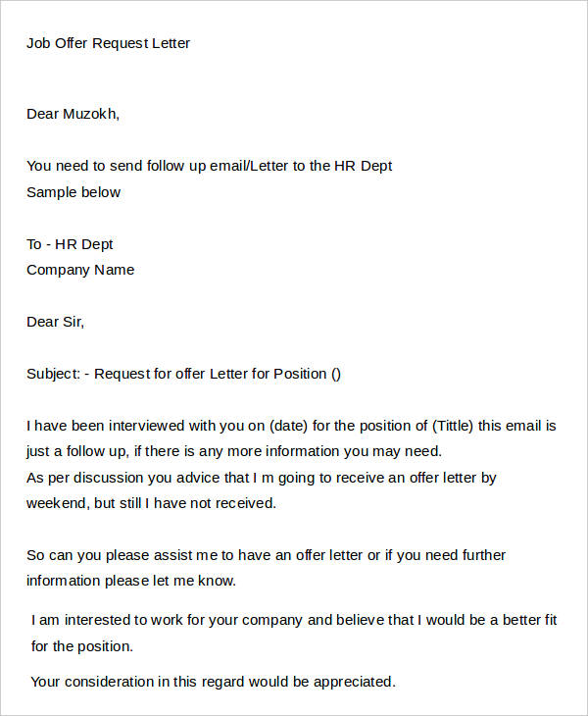Click the 'Dear Muzokh,' greeting line
Screen dimensions: 588x716
coord(73,114)
